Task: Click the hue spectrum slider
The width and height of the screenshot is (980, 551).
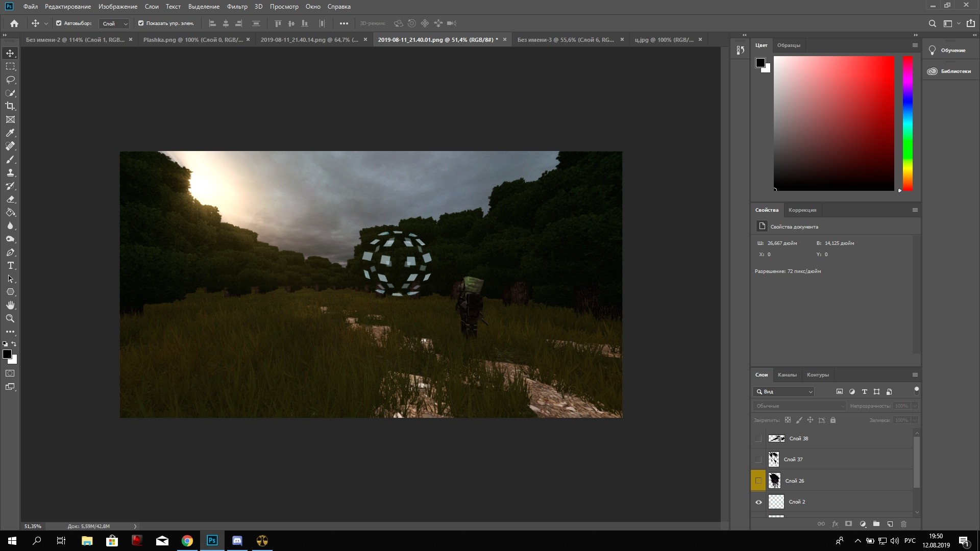Action: (x=908, y=123)
